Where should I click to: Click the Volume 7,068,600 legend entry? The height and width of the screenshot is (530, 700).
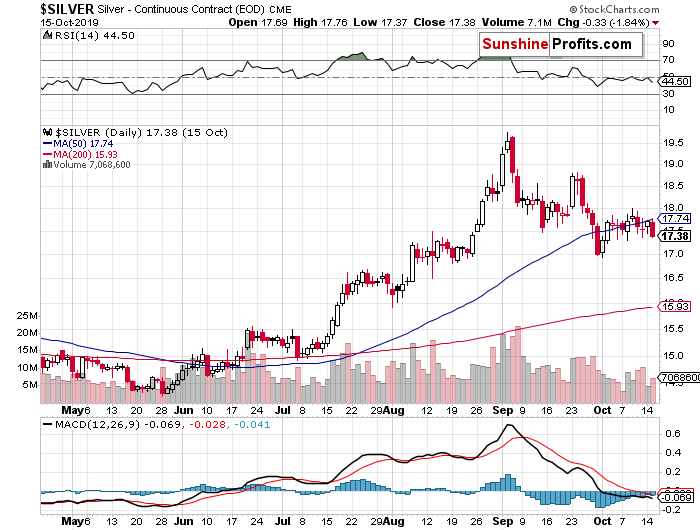(x=92, y=165)
